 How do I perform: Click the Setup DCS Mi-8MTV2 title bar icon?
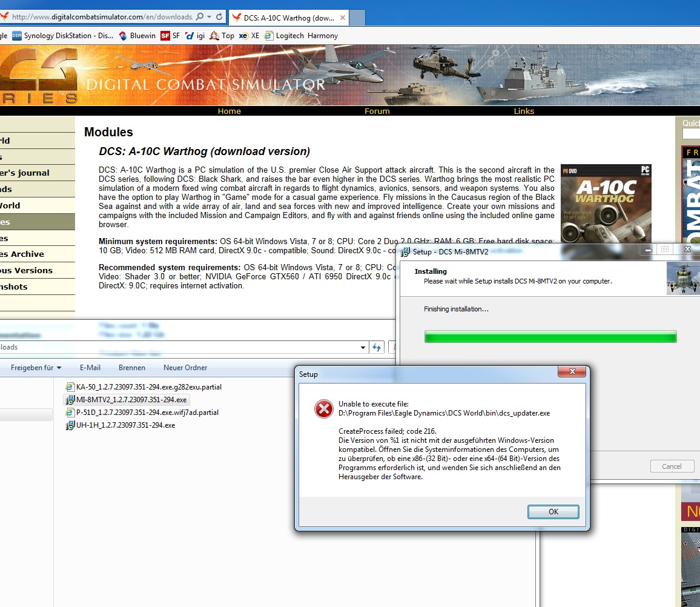405,252
